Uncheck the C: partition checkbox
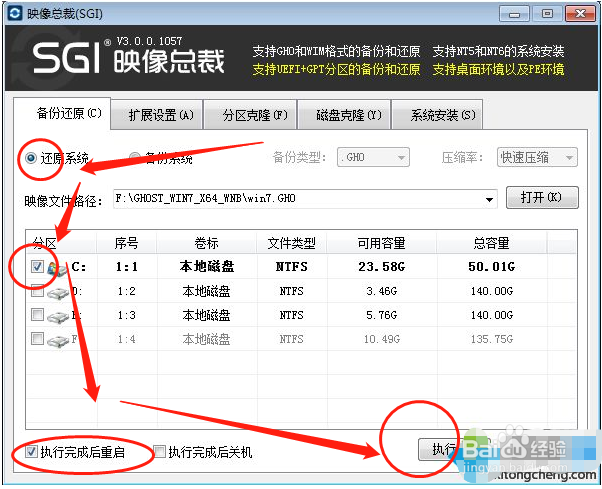Viewport: 602px width, 489px height. pos(37,266)
